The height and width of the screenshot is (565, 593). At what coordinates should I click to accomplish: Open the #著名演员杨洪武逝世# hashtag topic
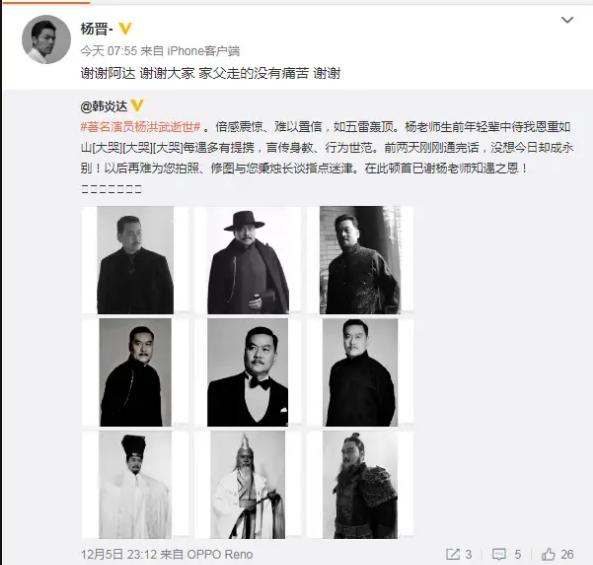click(140, 127)
